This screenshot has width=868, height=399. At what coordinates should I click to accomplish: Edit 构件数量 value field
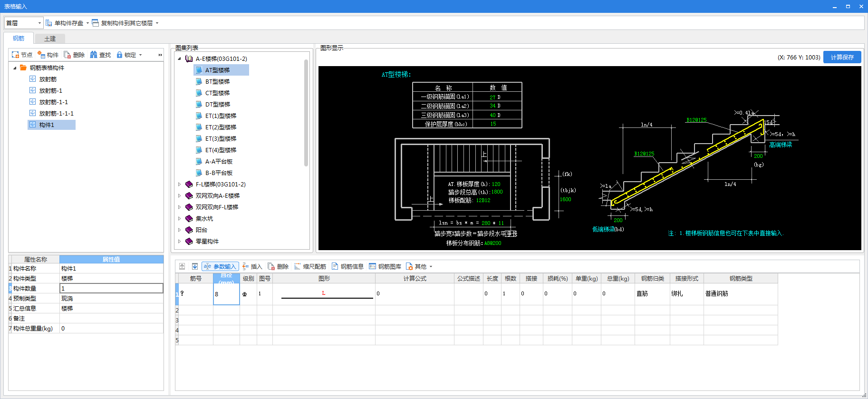point(111,288)
